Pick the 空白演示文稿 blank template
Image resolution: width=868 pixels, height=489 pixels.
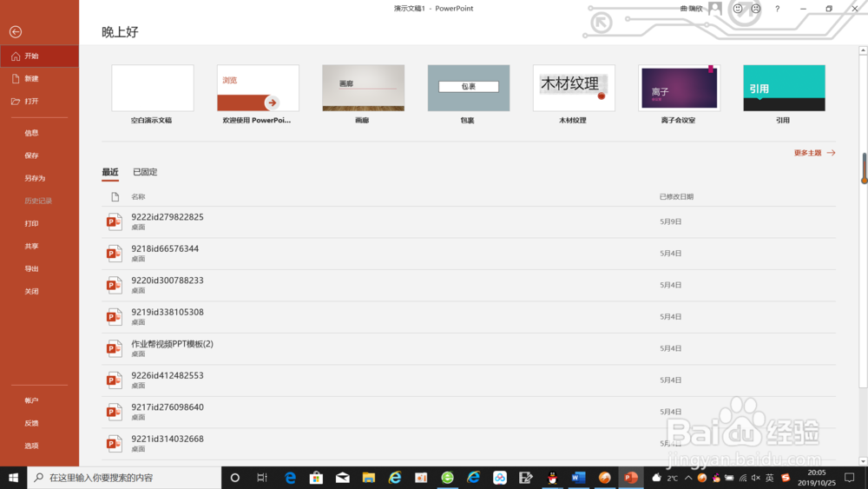click(x=153, y=88)
